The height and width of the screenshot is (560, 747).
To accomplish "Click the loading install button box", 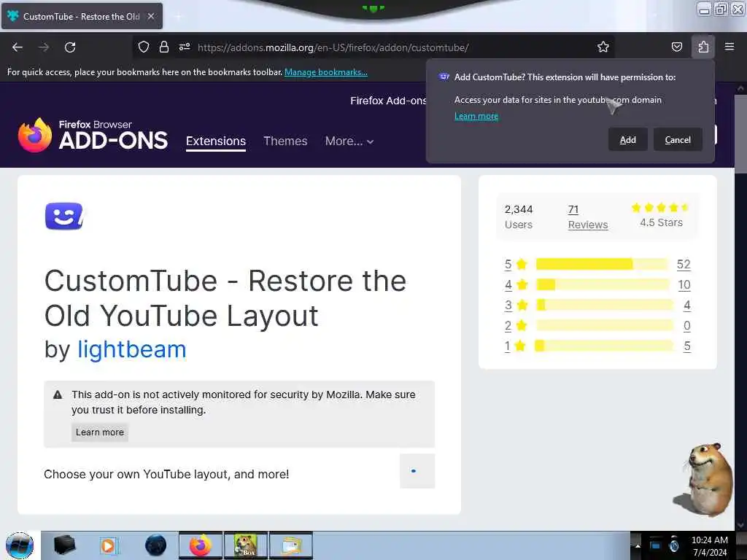I will point(417,471).
